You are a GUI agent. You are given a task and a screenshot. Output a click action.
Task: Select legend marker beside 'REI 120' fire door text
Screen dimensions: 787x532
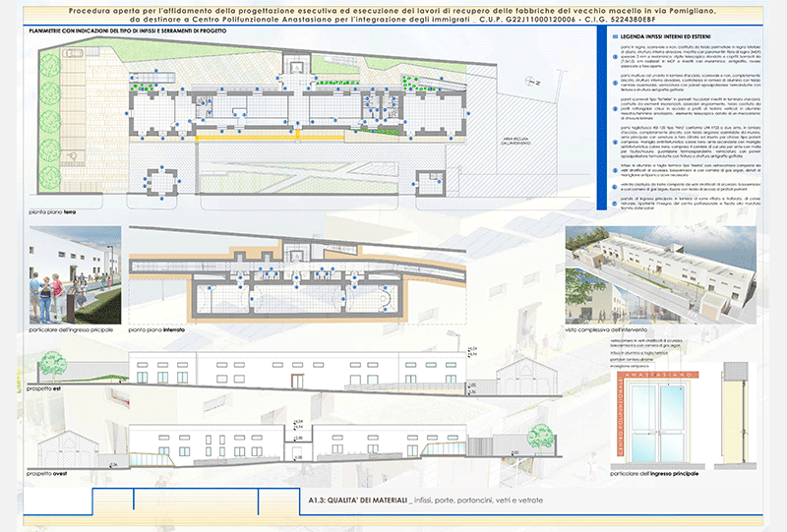tap(616, 142)
